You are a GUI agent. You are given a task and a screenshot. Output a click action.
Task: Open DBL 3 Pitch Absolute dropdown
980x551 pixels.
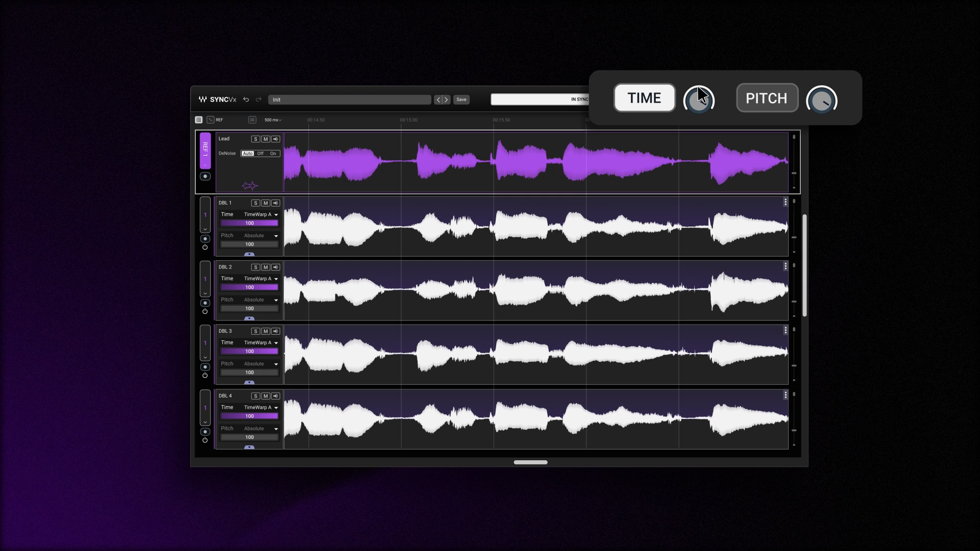[261, 364]
